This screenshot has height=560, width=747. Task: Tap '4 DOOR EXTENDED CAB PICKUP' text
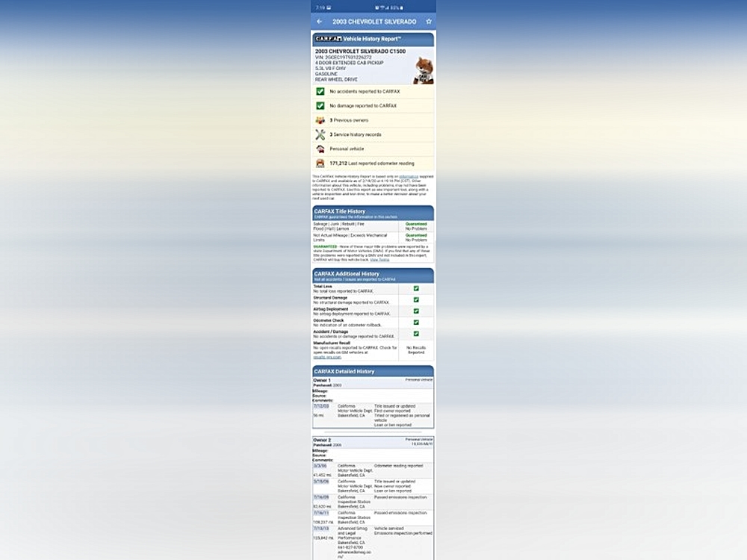349,63
